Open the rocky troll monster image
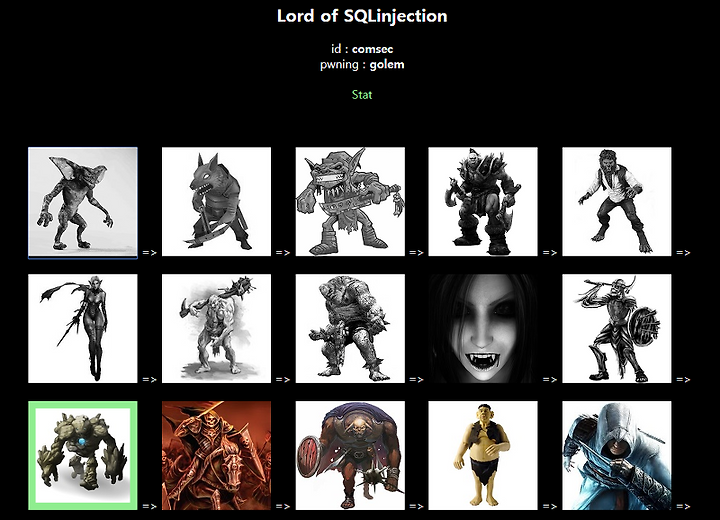 click(x=350, y=328)
